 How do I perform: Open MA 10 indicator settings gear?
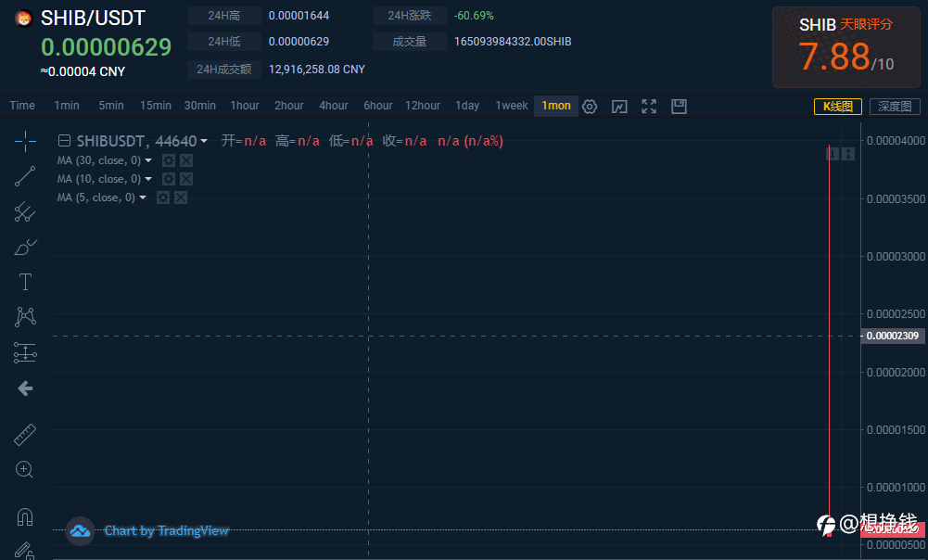[x=169, y=179]
